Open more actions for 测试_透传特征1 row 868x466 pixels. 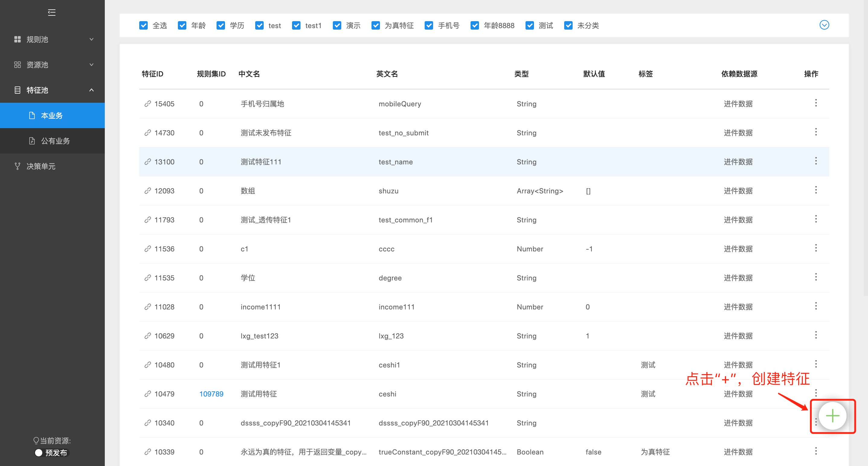pos(816,219)
